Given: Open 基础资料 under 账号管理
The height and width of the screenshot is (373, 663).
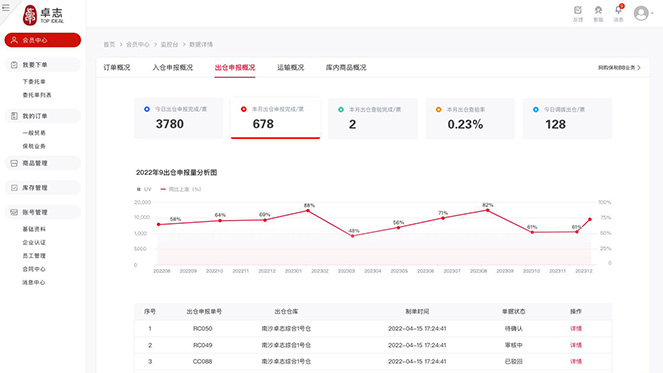Looking at the screenshot, I should tap(34, 229).
